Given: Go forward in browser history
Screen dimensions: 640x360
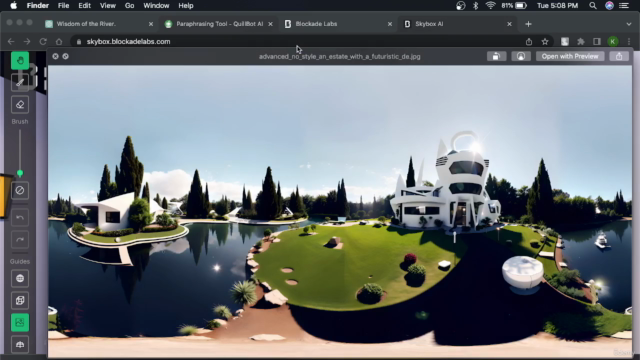Looking at the screenshot, I should point(27,42).
